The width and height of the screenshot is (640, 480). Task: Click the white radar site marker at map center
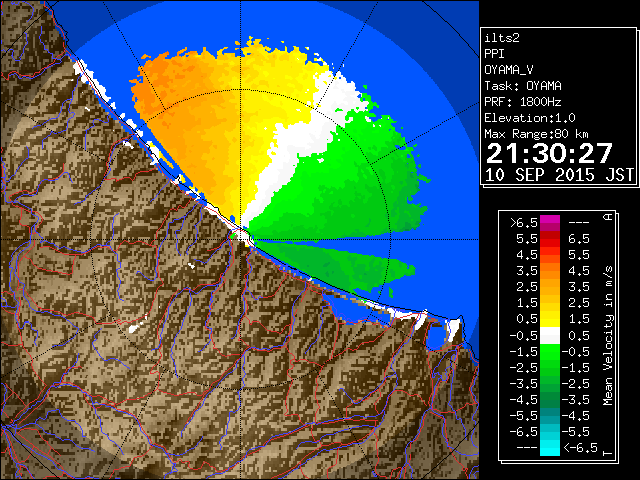tap(244, 236)
